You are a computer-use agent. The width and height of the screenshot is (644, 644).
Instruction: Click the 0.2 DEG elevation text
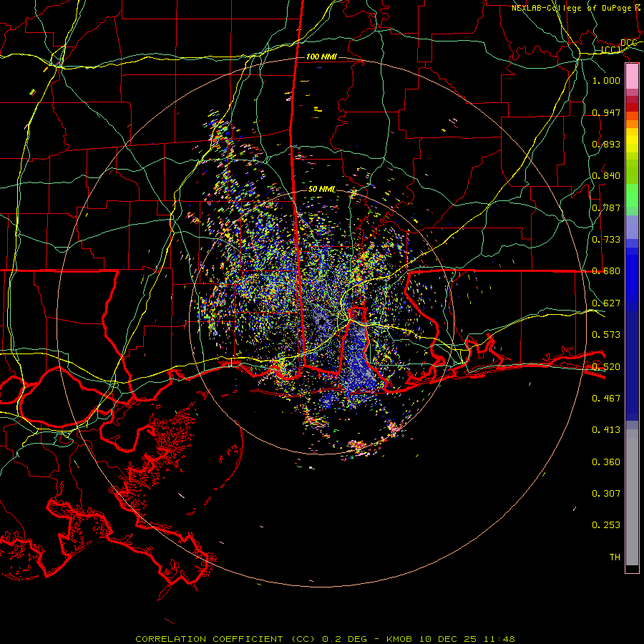pyautogui.click(x=344, y=639)
